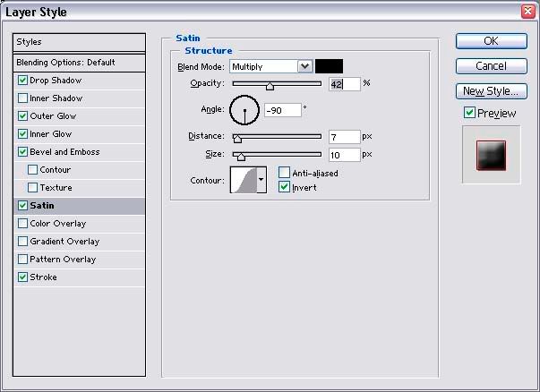The height and width of the screenshot is (392, 540).
Task: Click the New Style button
Action: coord(492,91)
